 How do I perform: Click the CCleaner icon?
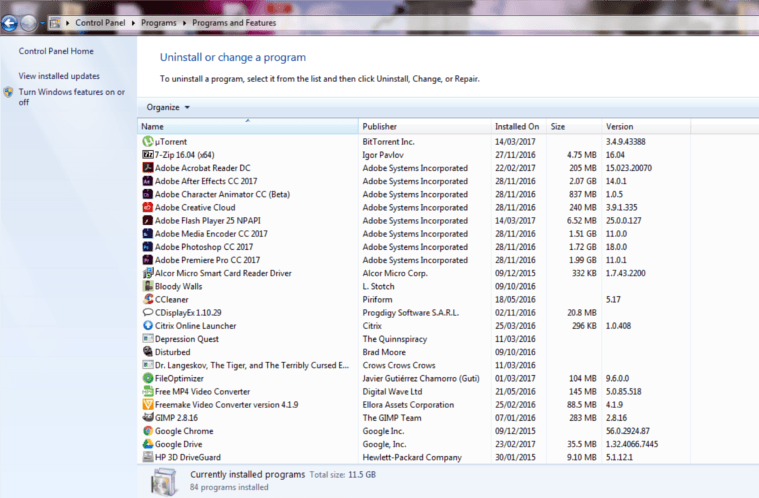pyautogui.click(x=148, y=299)
